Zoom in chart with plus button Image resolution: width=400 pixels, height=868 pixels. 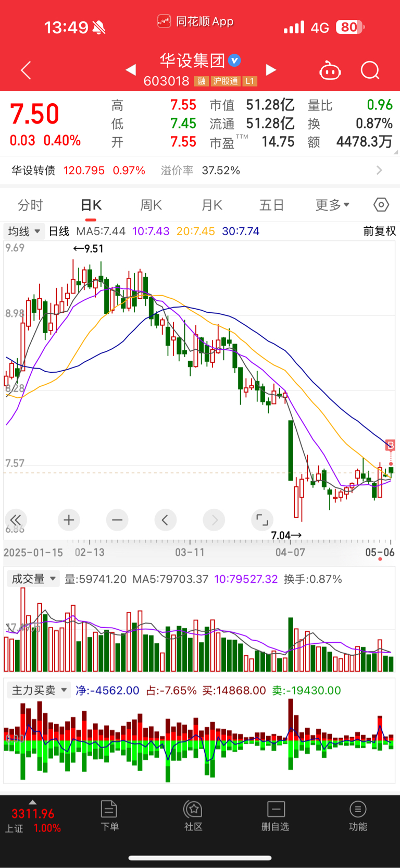tap(69, 520)
